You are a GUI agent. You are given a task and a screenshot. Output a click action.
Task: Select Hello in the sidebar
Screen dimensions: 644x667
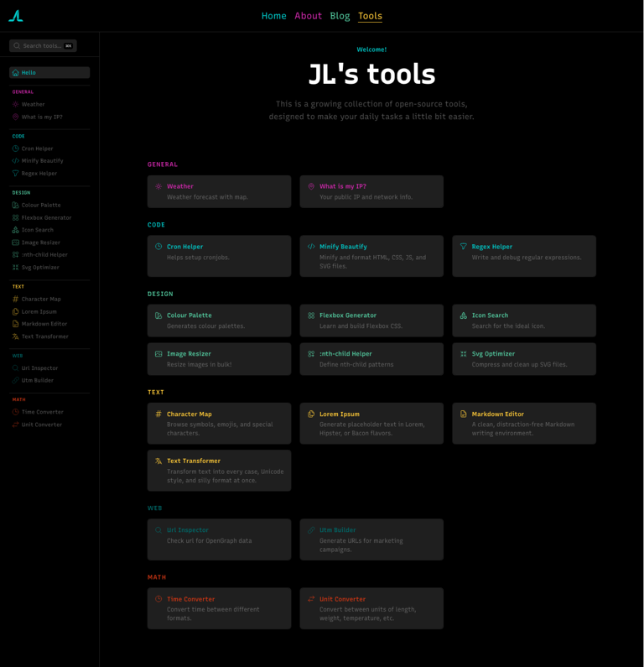49,72
